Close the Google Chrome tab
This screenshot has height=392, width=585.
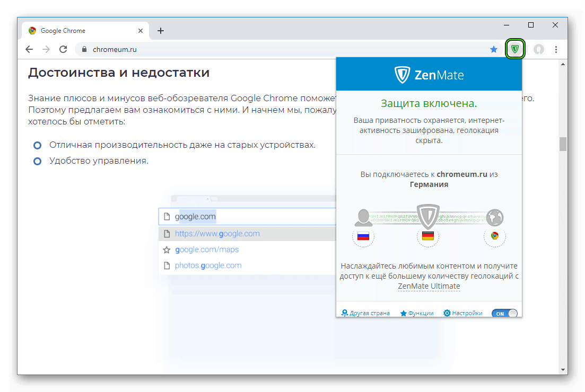pos(140,31)
